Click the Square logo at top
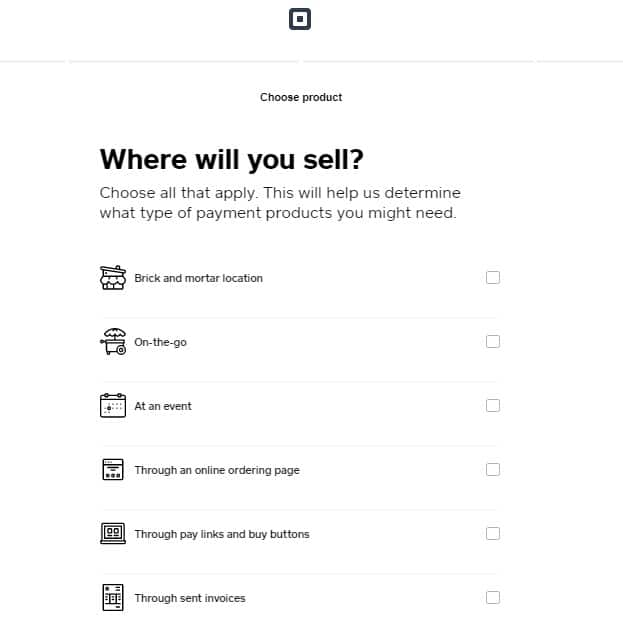 (x=300, y=20)
